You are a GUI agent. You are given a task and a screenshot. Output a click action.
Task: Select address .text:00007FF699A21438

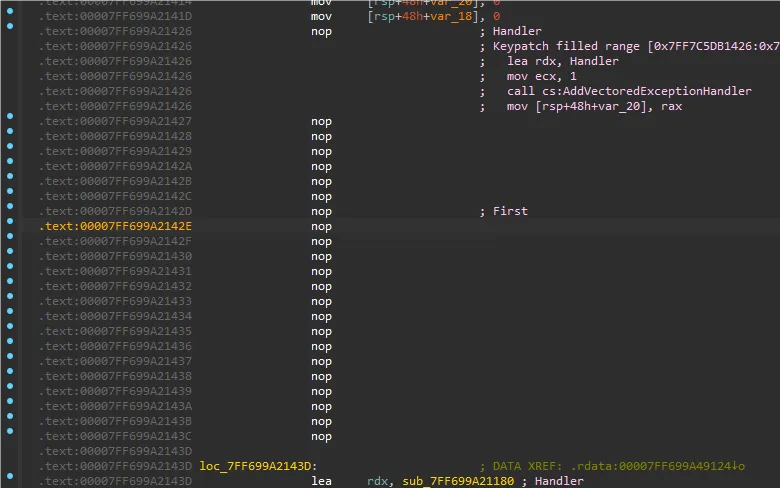point(115,376)
